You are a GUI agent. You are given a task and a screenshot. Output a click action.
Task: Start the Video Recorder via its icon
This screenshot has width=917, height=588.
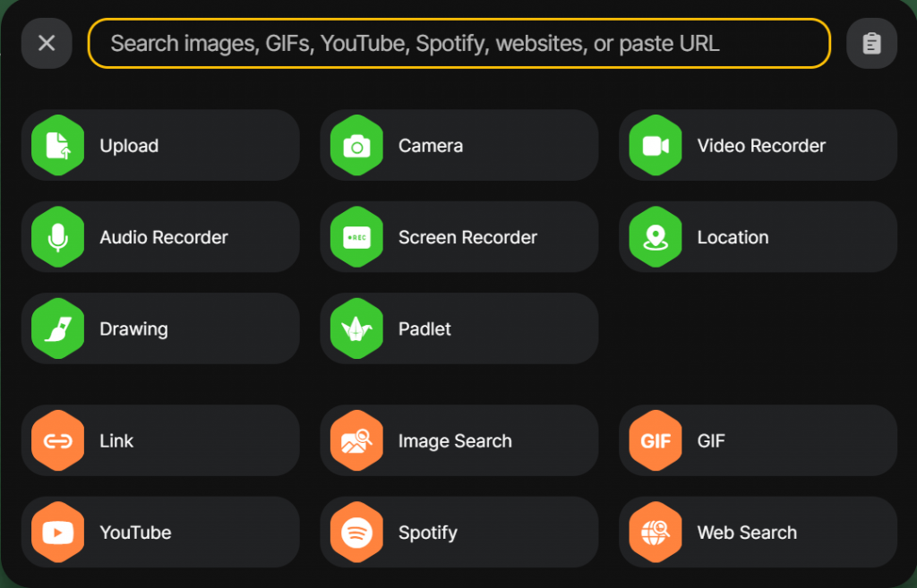click(x=656, y=146)
